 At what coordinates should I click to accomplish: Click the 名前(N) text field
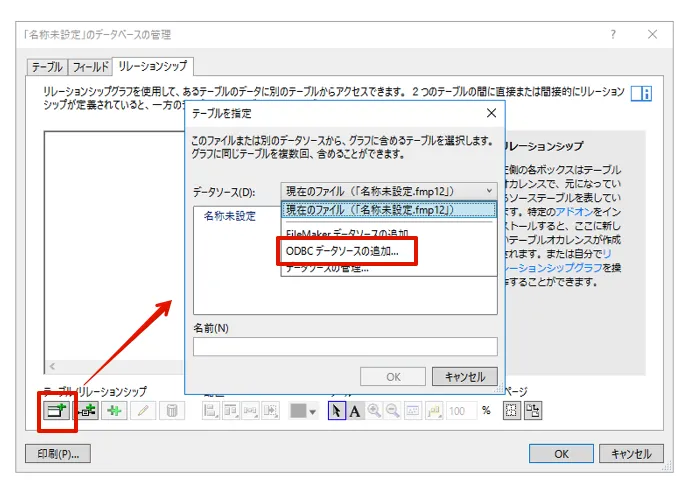[345, 346]
